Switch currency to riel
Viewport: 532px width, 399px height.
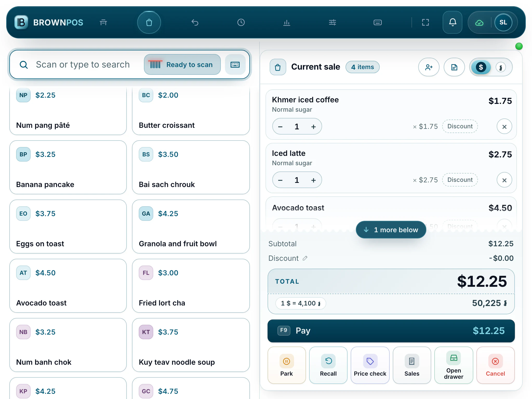501,67
